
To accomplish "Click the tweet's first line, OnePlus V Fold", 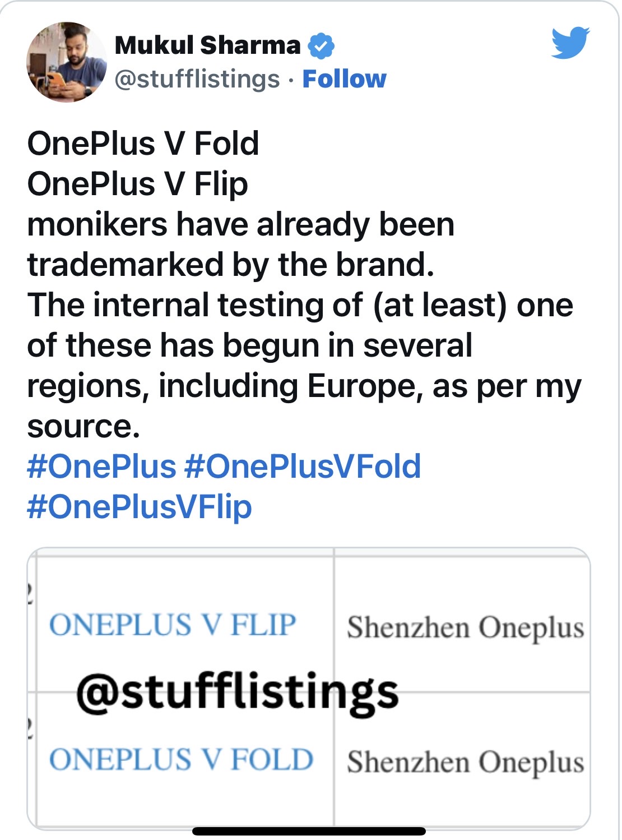I will click(143, 144).
